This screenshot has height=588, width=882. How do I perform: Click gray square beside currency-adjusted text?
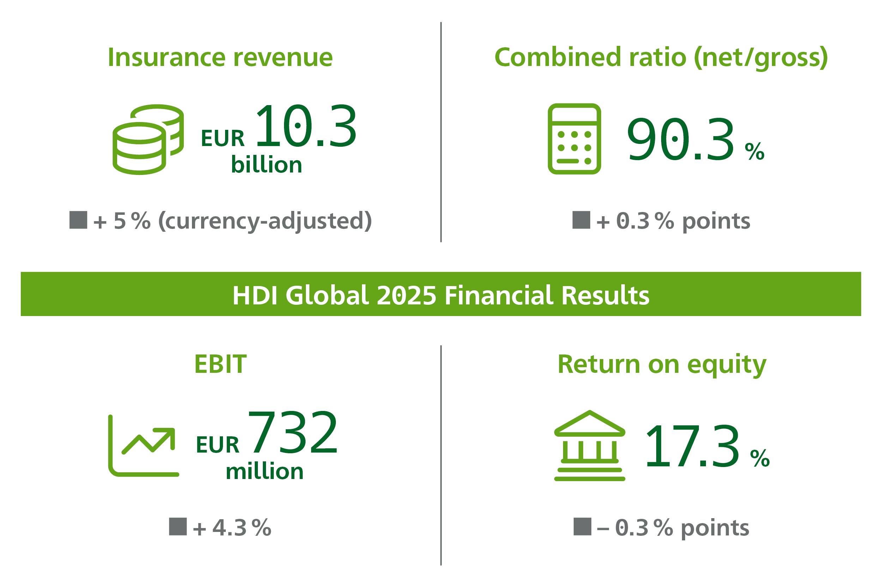click(x=78, y=220)
